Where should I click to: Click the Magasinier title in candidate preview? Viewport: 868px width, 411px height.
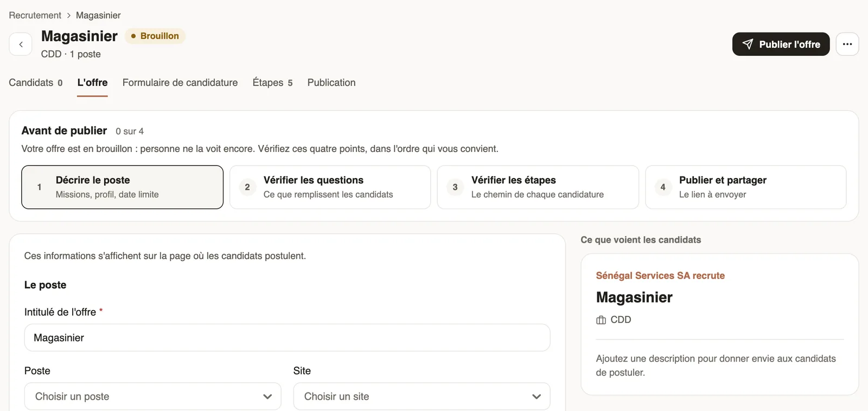pyautogui.click(x=634, y=298)
